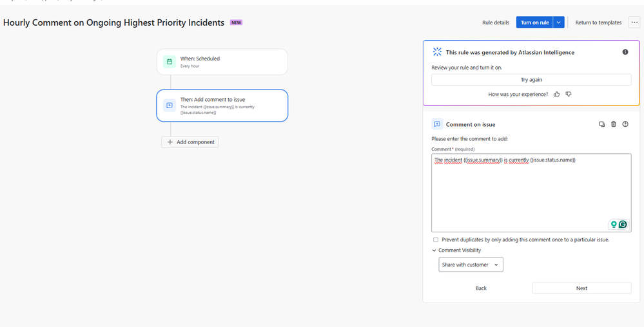Click the Grammarly icon in comment box
644x327 pixels.
[623, 225]
